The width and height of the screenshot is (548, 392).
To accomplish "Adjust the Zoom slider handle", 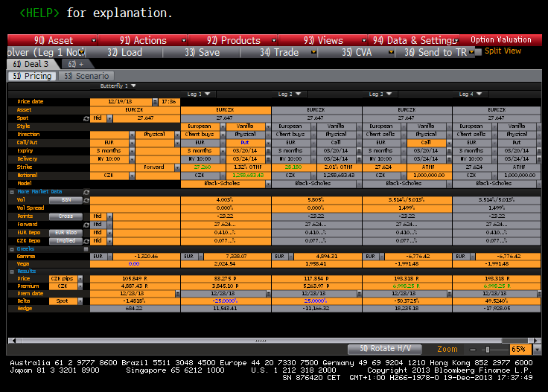I will pos(488,350).
